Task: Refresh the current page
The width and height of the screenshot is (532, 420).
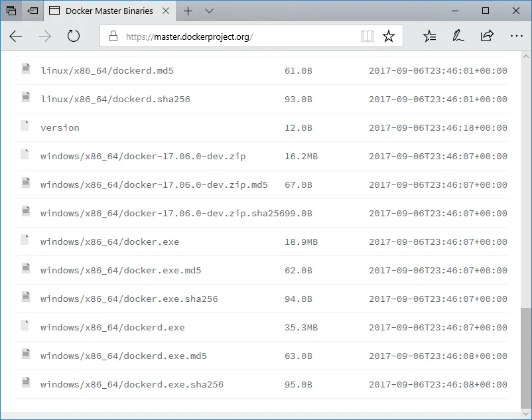Action: tap(74, 36)
